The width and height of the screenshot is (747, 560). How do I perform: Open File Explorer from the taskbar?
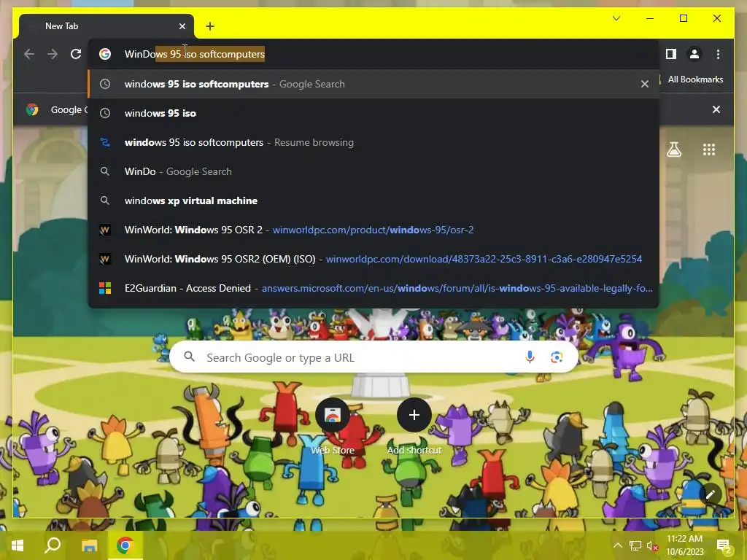[x=89, y=545]
